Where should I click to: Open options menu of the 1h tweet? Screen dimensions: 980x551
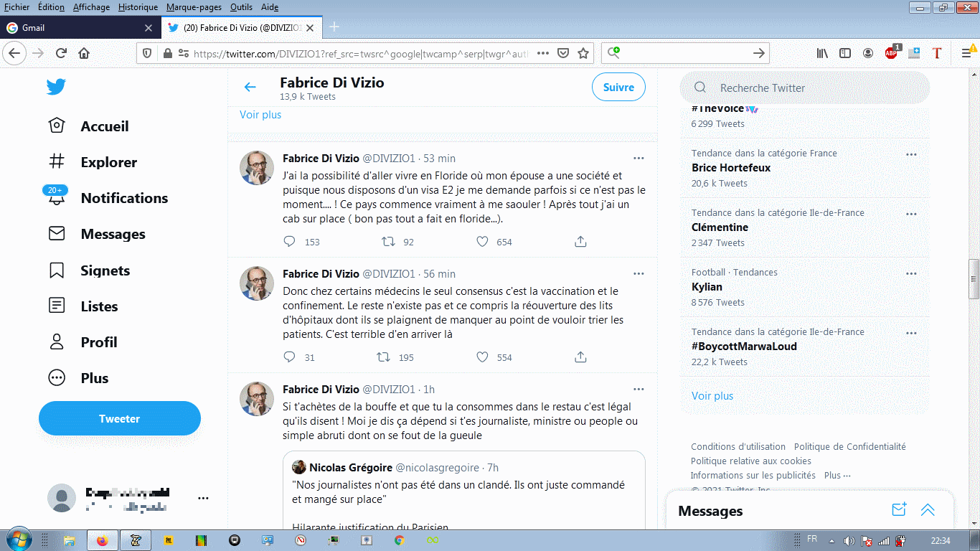[x=639, y=389]
